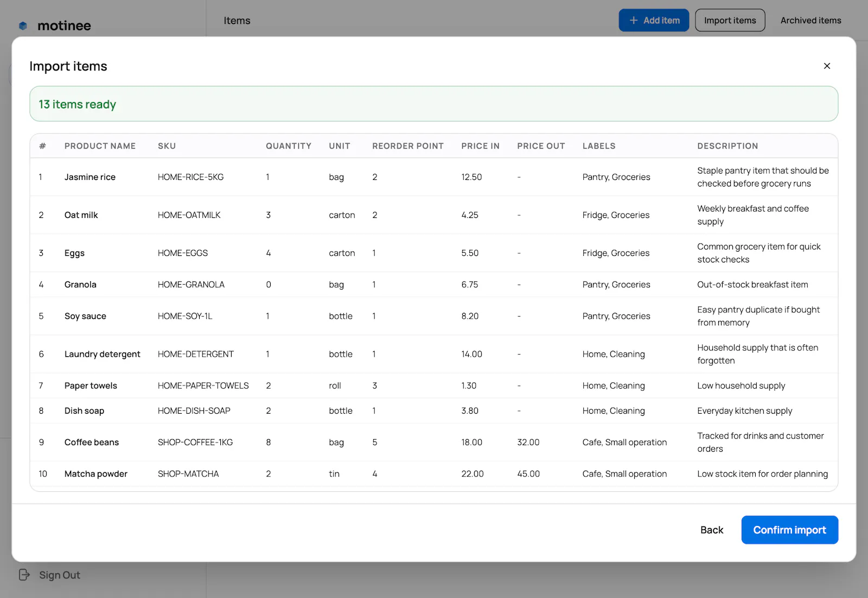Select the Jasmine rice product name
Viewport: 868px width, 598px height.
(x=90, y=177)
